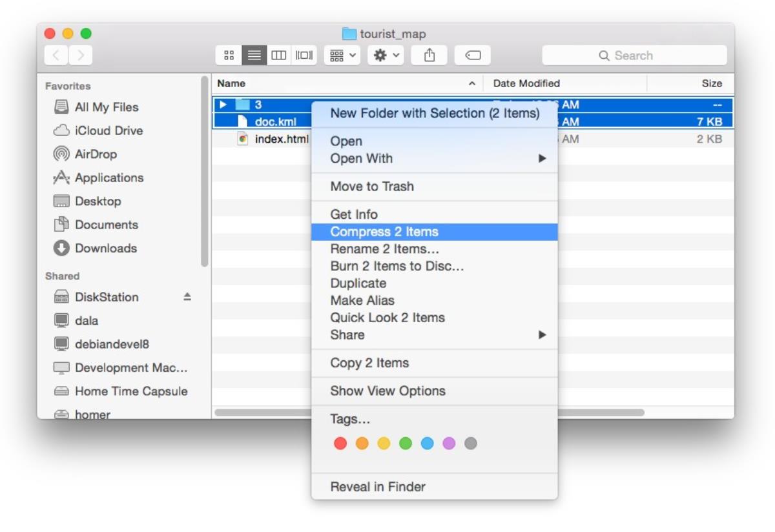The width and height of the screenshot is (775, 532).
Task: Eject the DiskStation shared drive
Action: (x=187, y=297)
